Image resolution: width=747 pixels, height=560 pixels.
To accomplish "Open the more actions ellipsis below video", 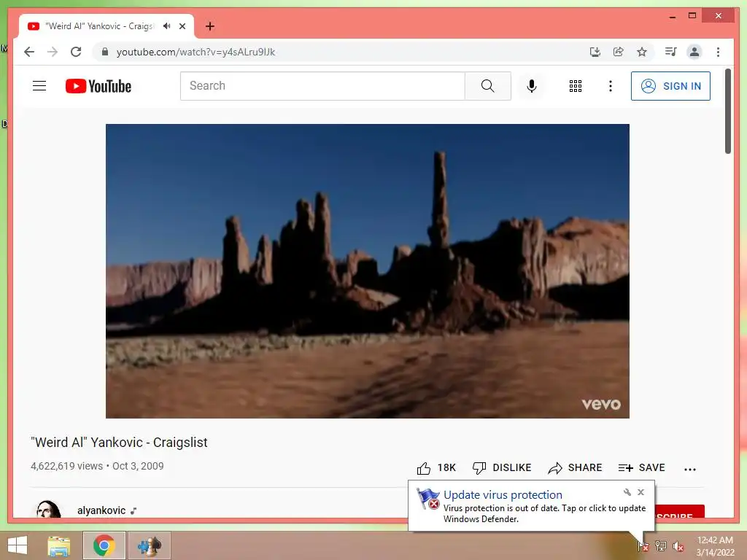I will tap(690, 469).
